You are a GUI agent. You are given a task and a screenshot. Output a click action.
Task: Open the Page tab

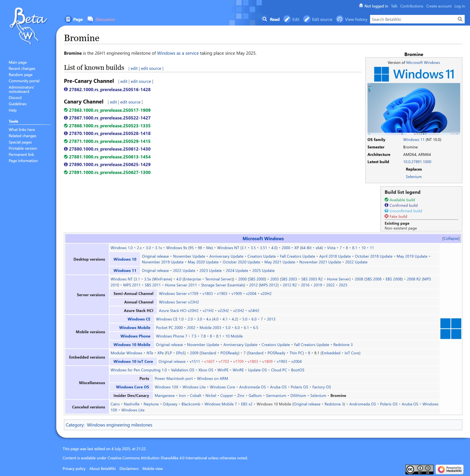(x=78, y=20)
